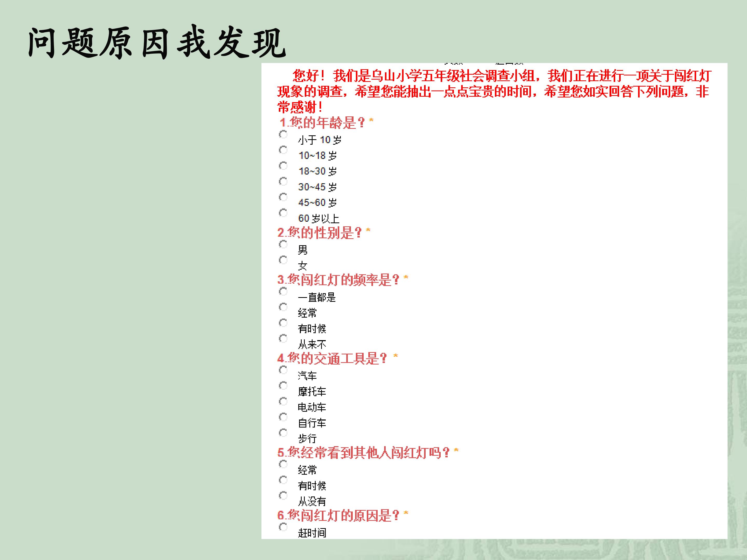This screenshot has width=747, height=560.
Task: Choose transport option 步行
Action: (283, 433)
